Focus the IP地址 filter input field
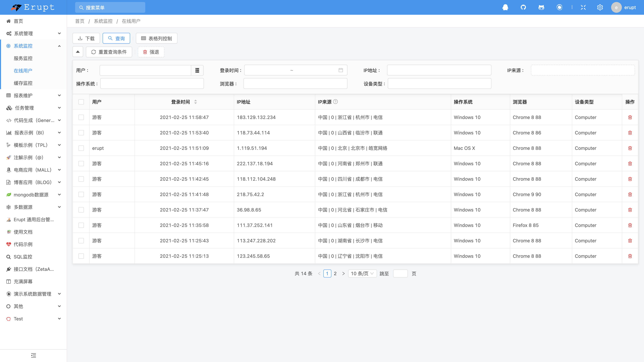This screenshot has width=644, height=362. click(439, 70)
